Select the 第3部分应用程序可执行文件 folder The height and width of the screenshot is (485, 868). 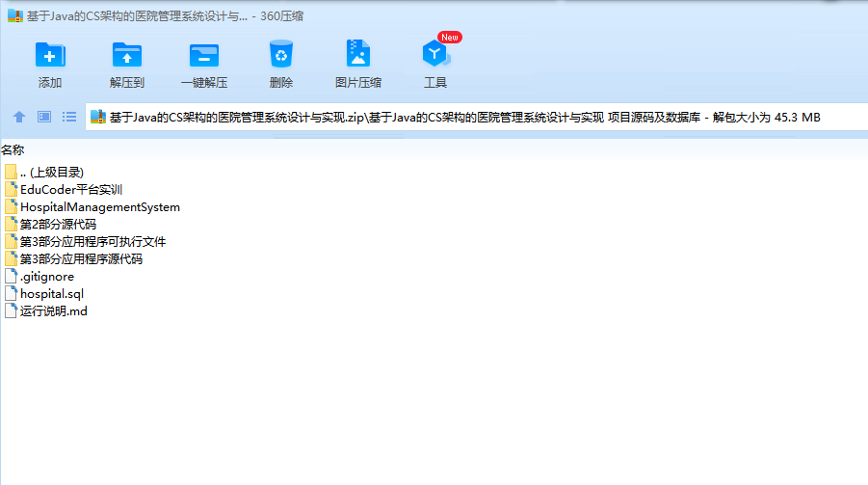point(85,242)
